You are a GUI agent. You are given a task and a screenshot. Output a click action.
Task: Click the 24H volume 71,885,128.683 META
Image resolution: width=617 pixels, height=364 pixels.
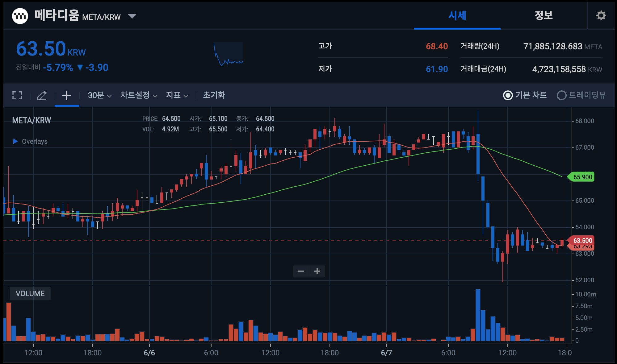(x=563, y=47)
